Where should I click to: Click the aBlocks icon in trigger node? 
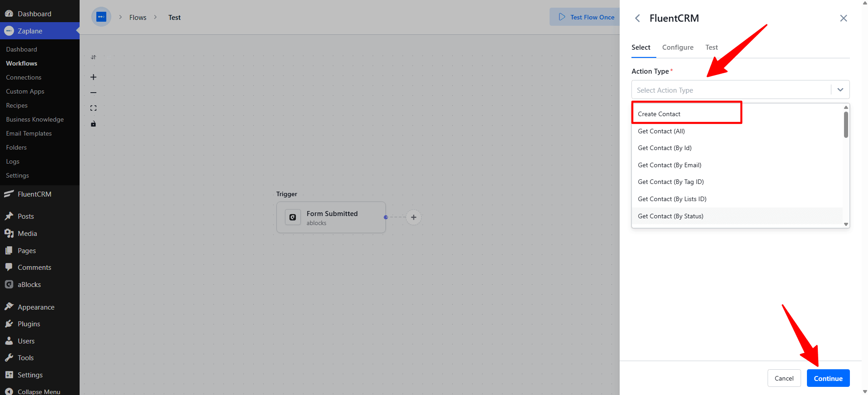tap(293, 217)
